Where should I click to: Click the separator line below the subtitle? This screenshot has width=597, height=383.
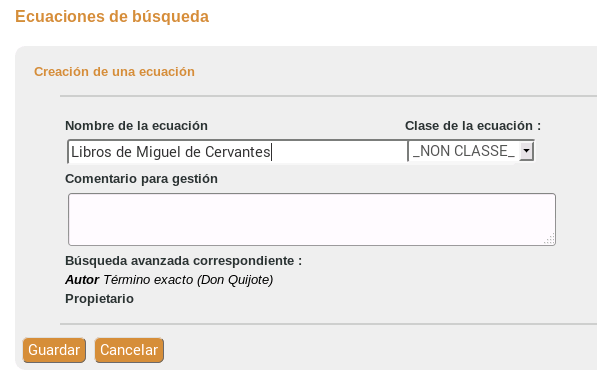[328, 96]
